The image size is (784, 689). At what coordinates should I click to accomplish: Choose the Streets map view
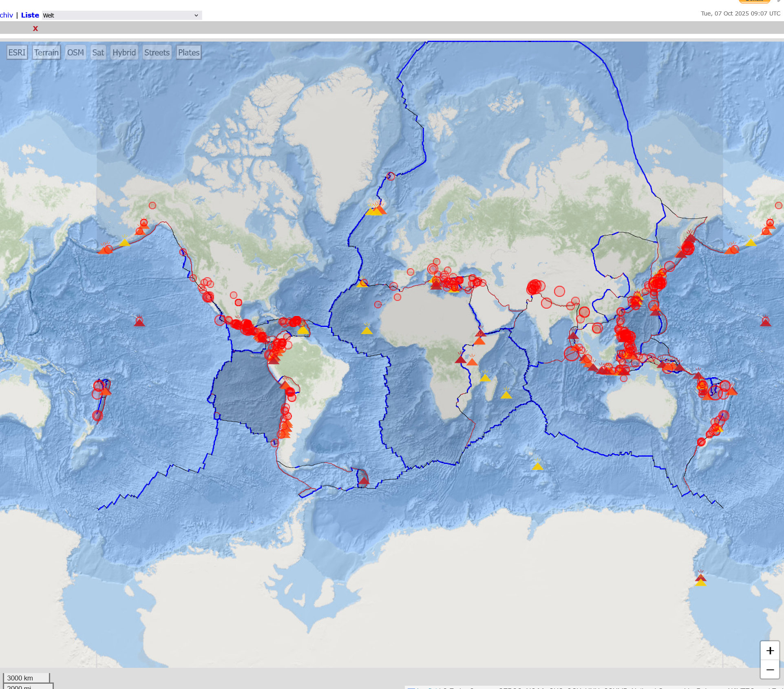click(x=157, y=53)
